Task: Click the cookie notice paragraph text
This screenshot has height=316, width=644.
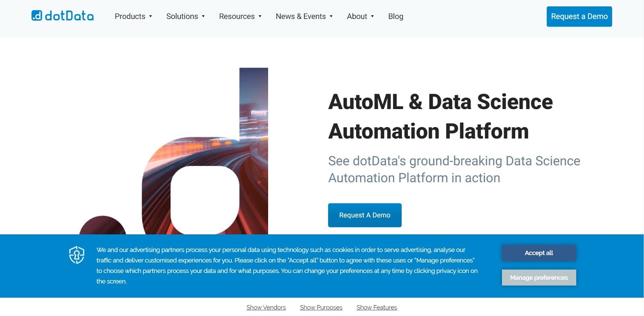Action: click(x=287, y=265)
